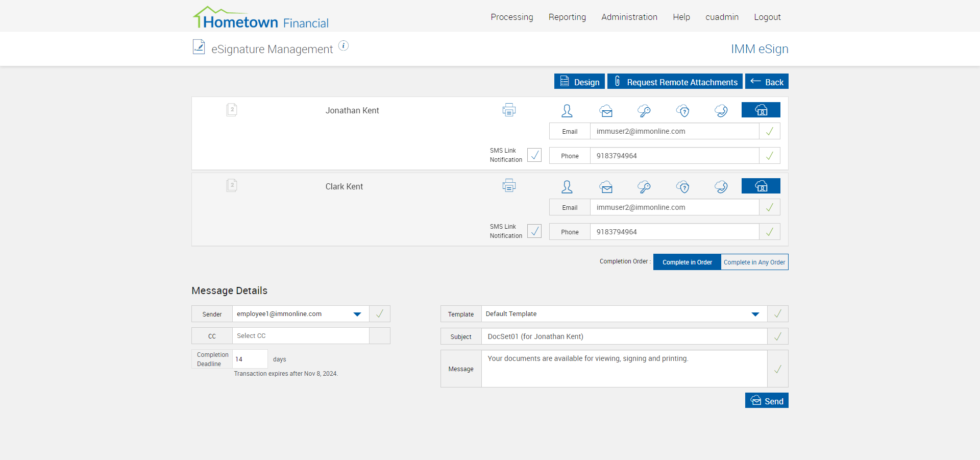Click the info icon next to eSignature Management

tap(344, 46)
